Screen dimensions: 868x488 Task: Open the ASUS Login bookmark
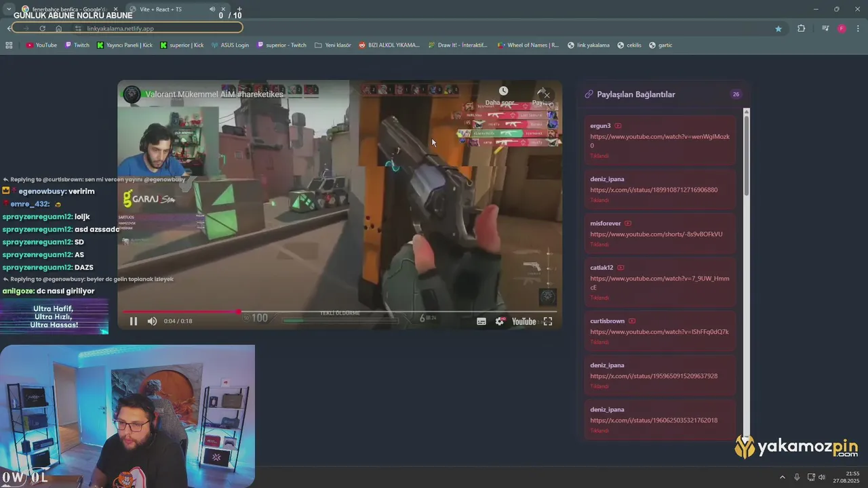[x=230, y=45]
